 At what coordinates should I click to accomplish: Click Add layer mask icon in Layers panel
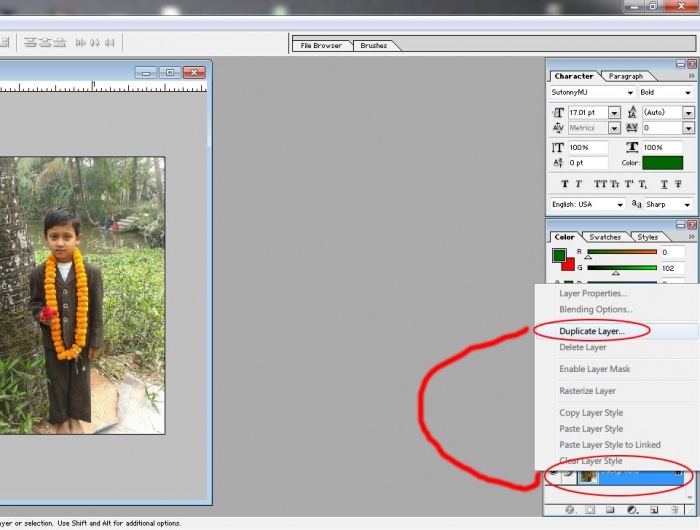(x=590, y=509)
